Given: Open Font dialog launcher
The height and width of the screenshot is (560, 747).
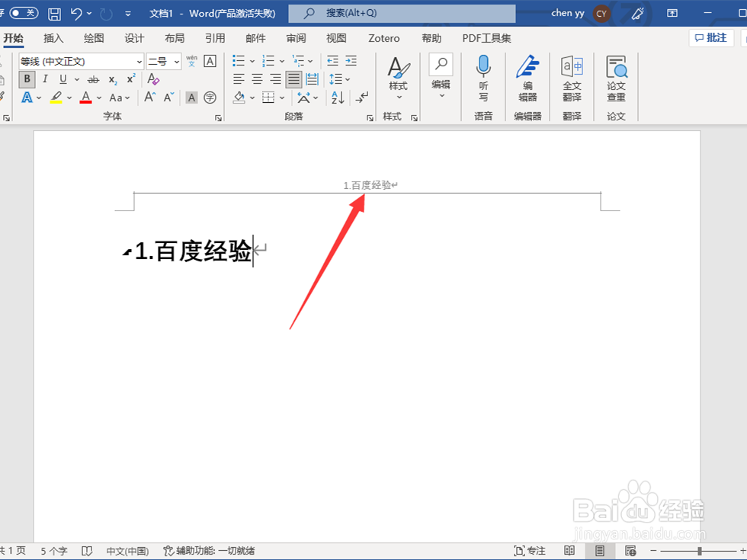Looking at the screenshot, I should point(218,117).
